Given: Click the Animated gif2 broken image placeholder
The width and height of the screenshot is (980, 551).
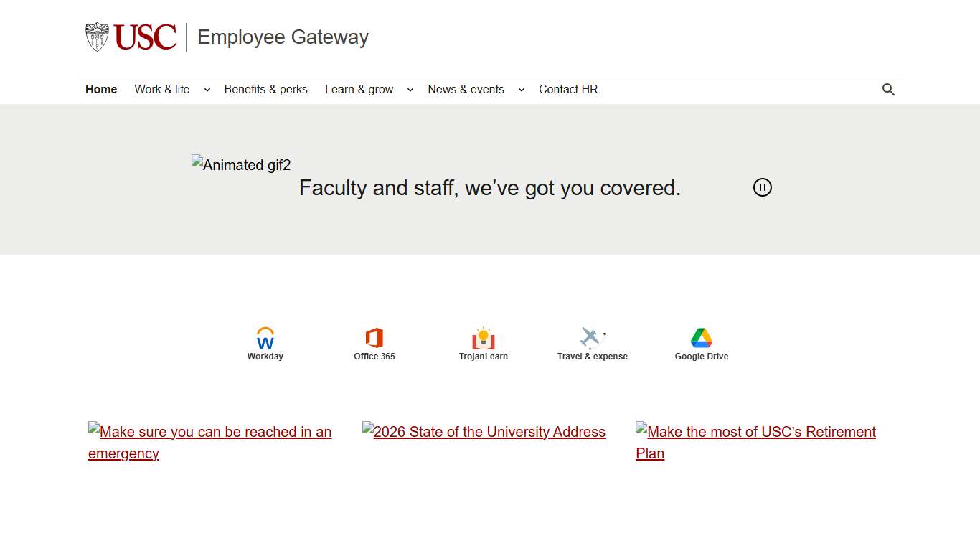Looking at the screenshot, I should (x=241, y=164).
